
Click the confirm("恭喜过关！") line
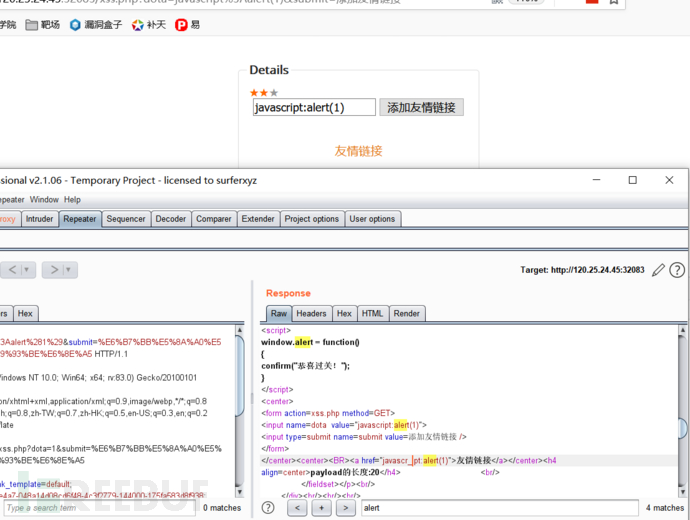[x=305, y=366]
